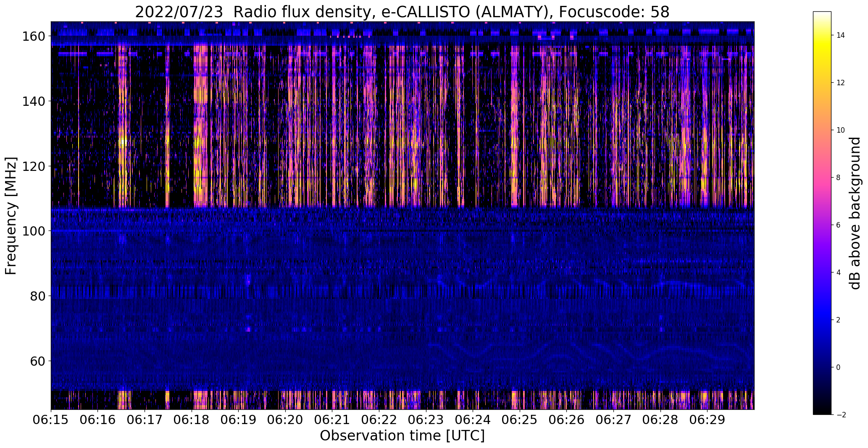Image resolution: width=868 pixels, height=448 pixels.
Task: Click the 06:28 time tick label
Action: point(660,420)
